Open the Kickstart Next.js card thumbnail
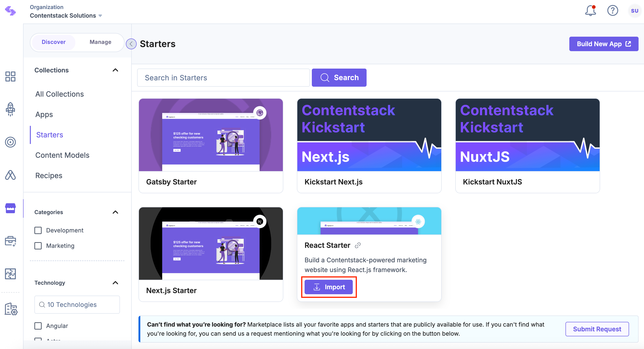 point(369,135)
